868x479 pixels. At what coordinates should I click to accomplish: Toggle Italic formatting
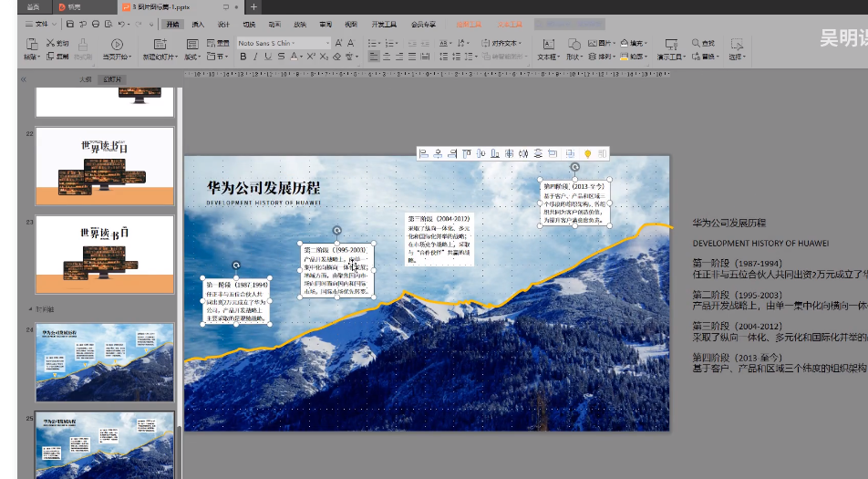point(255,57)
